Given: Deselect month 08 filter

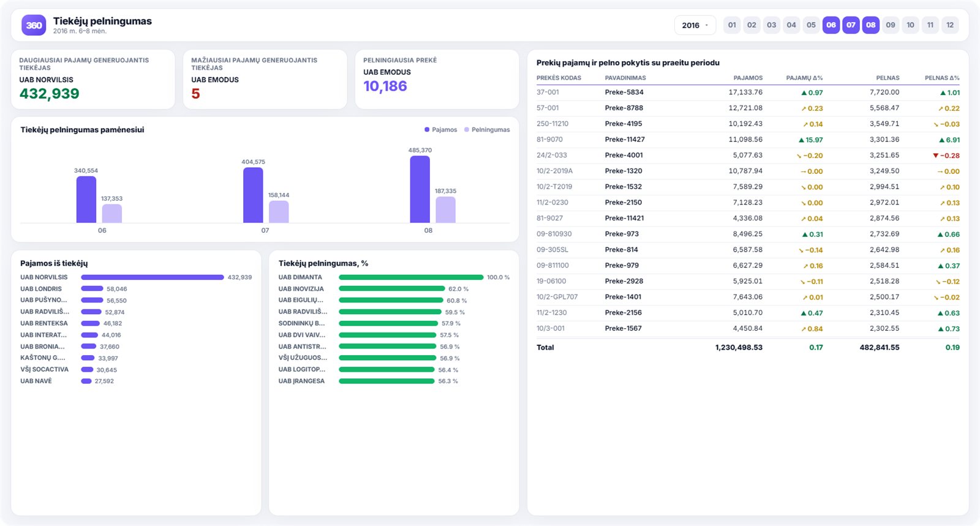Looking at the screenshot, I should click(871, 25).
